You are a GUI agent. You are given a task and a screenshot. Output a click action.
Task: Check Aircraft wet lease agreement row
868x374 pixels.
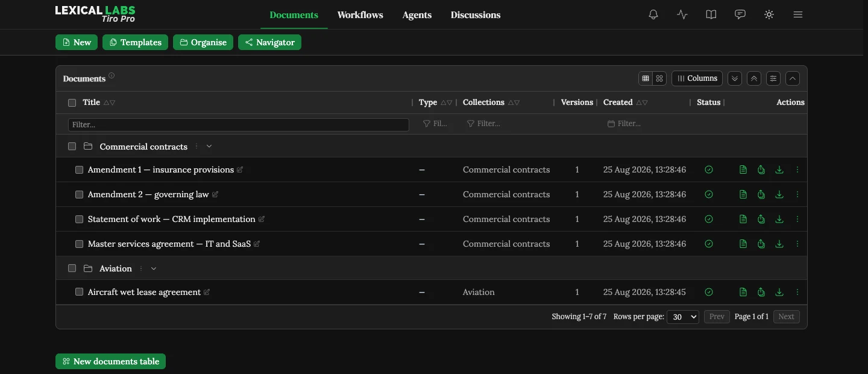(79, 292)
